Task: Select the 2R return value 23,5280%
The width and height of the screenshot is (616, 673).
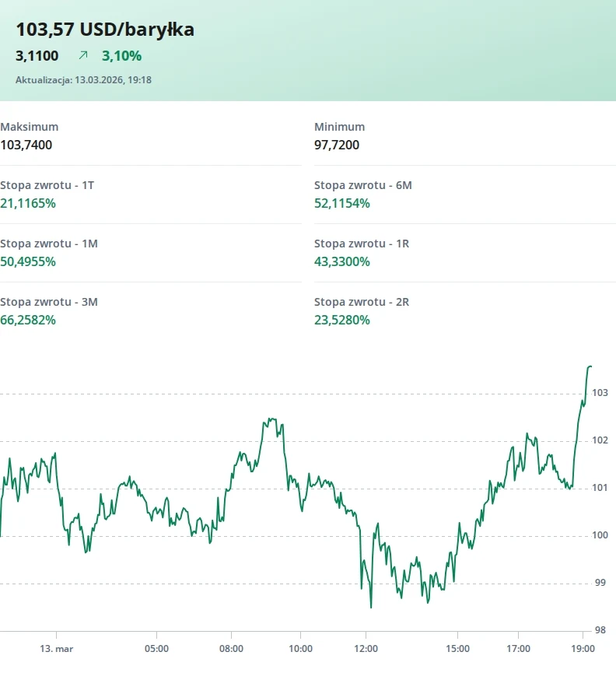Action: 342,320
